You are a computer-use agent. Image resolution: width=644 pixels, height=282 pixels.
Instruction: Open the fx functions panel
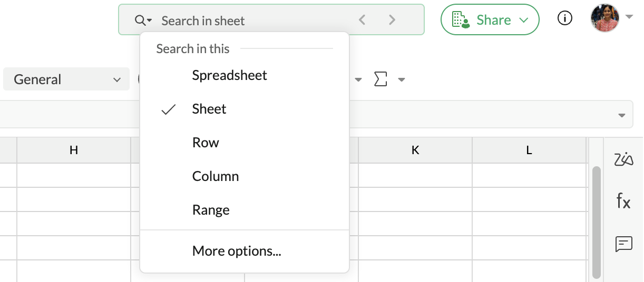tap(623, 201)
